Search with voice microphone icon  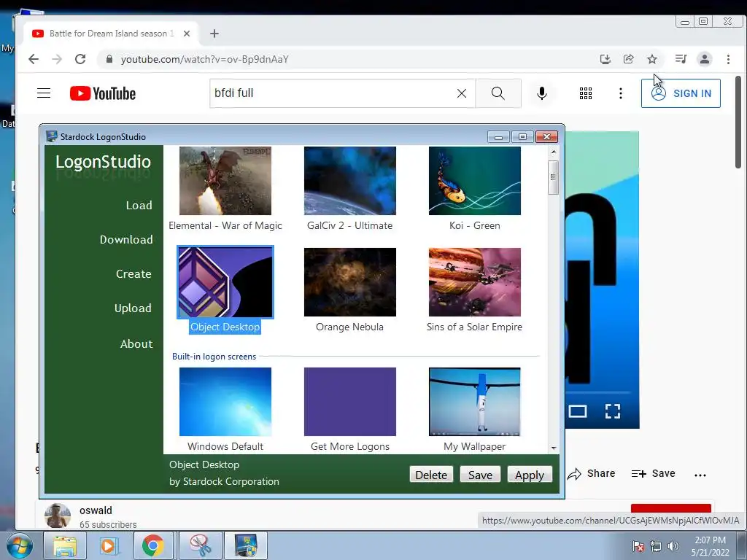[x=542, y=93]
